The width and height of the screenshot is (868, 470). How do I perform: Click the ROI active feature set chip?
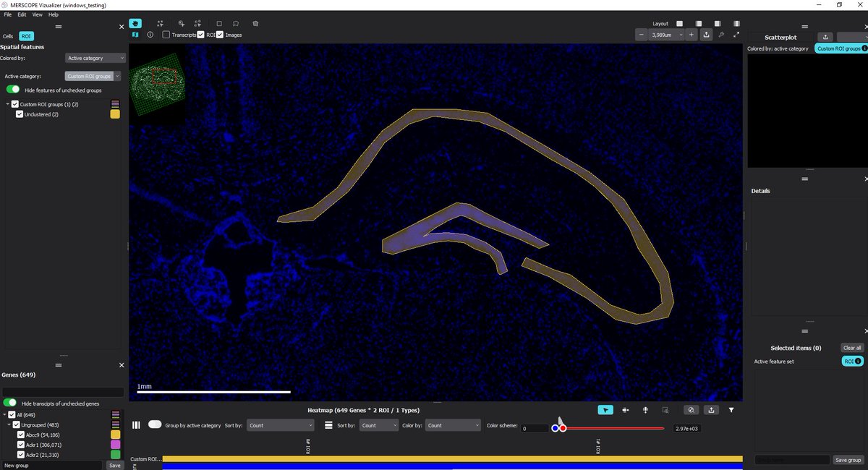click(852, 361)
